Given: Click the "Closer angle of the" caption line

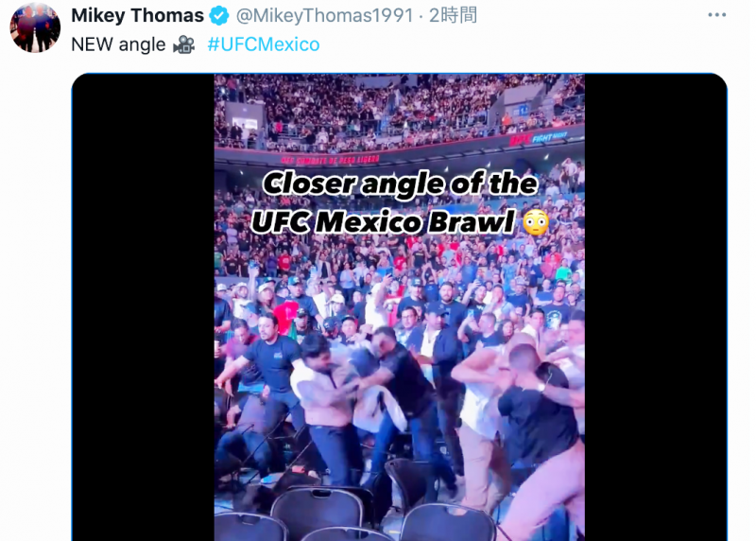Looking at the screenshot, I should pos(400,183).
